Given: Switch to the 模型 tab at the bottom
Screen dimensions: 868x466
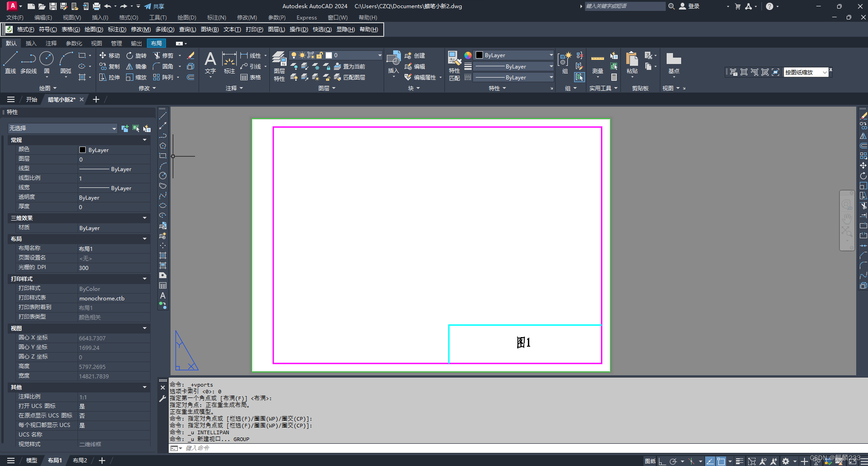Looking at the screenshot, I should pyautogui.click(x=31, y=461).
